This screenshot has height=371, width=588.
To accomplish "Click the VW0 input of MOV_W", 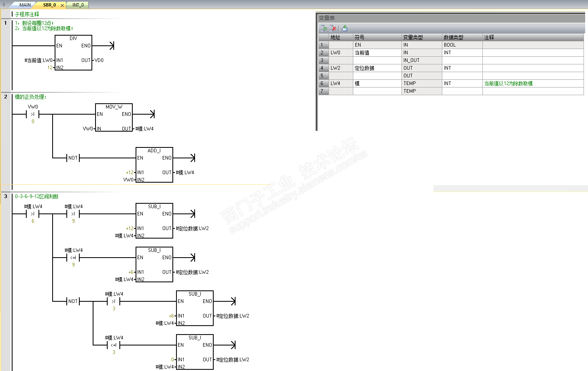I will tap(88, 129).
